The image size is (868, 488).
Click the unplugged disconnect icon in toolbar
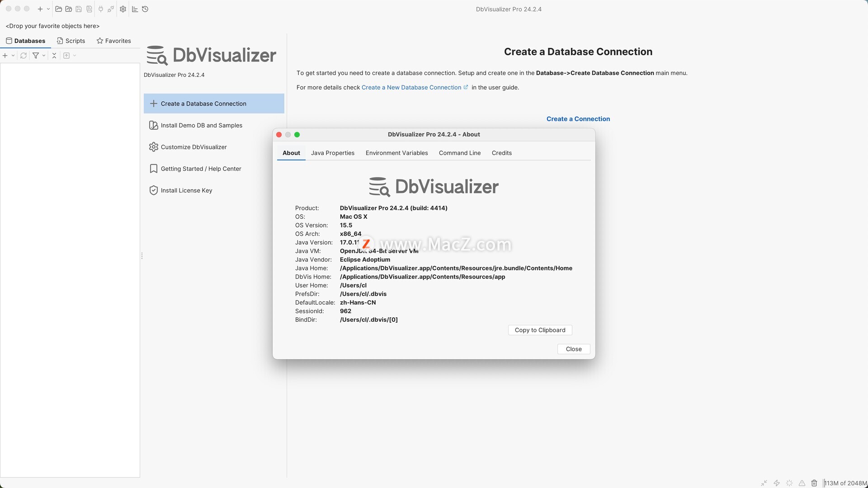click(x=111, y=9)
